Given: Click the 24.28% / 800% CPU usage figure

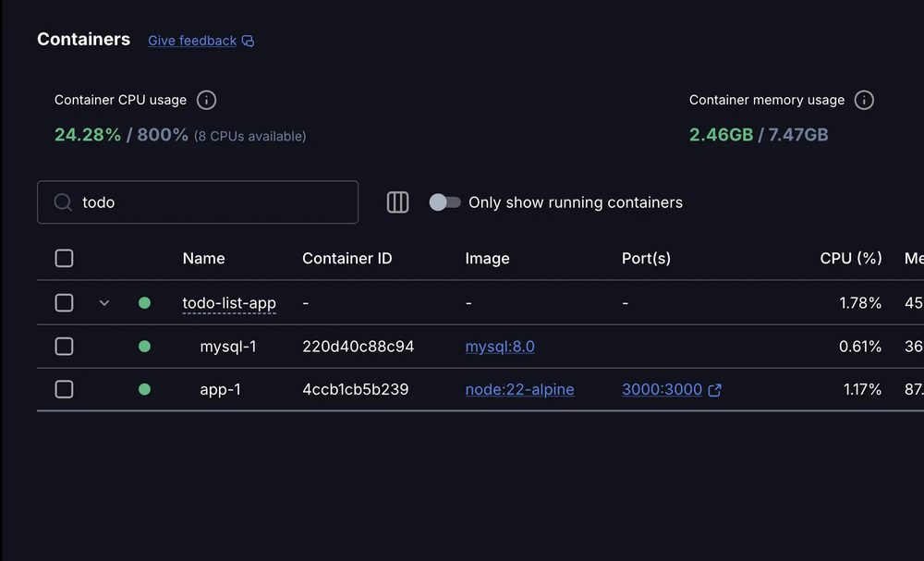Looking at the screenshot, I should click(121, 135).
